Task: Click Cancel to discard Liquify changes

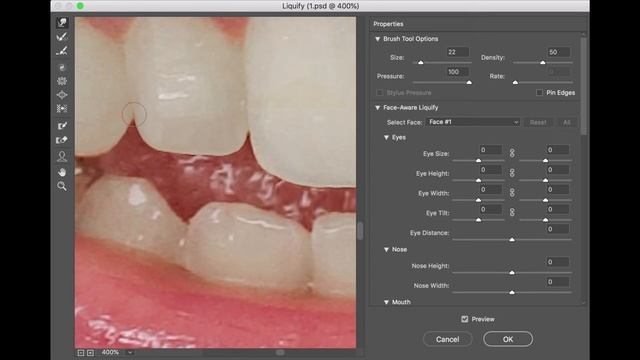Action: tap(447, 339)
